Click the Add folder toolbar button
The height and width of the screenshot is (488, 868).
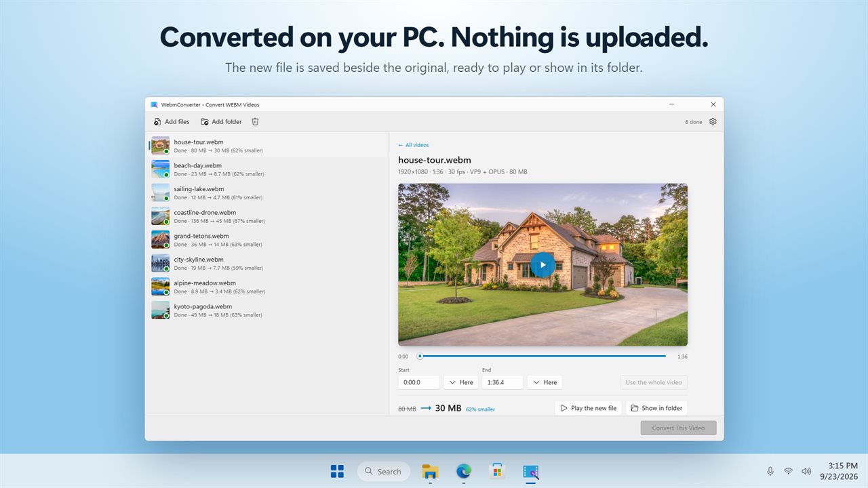coord(221,122)
